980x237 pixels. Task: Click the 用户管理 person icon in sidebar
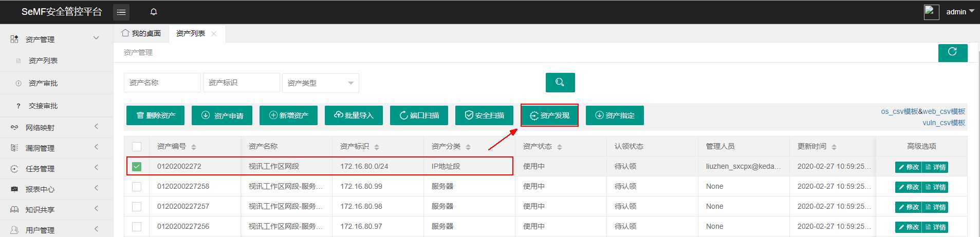click(x=14, y=230)
